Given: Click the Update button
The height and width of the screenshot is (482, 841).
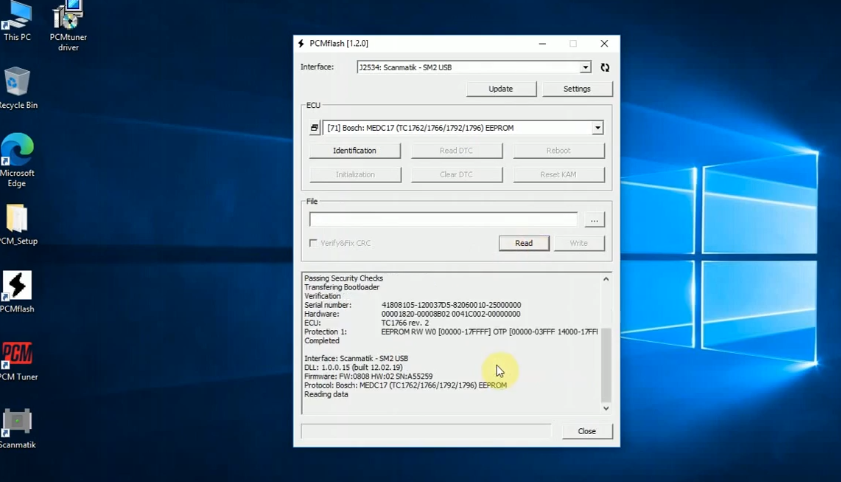Looking at the screenshot, I should [x=501, y=89].
